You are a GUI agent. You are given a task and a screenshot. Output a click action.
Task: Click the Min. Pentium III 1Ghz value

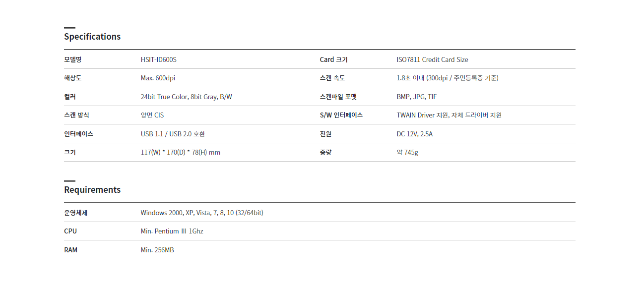tap(172, 231)
